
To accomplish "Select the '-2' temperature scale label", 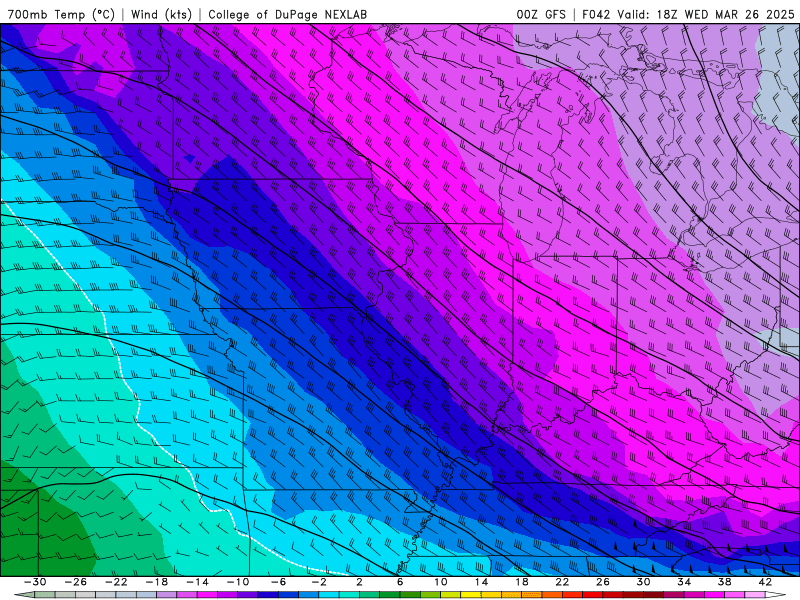I will click(x=319, y=582).
